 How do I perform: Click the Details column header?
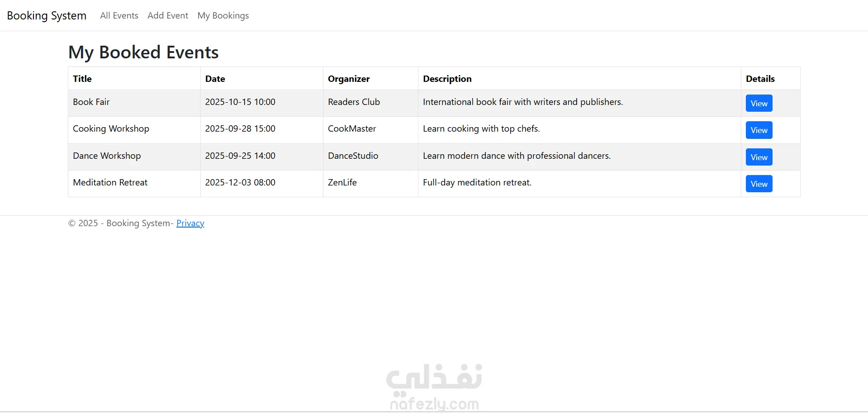pyautogui.click(x=760, y=79)
